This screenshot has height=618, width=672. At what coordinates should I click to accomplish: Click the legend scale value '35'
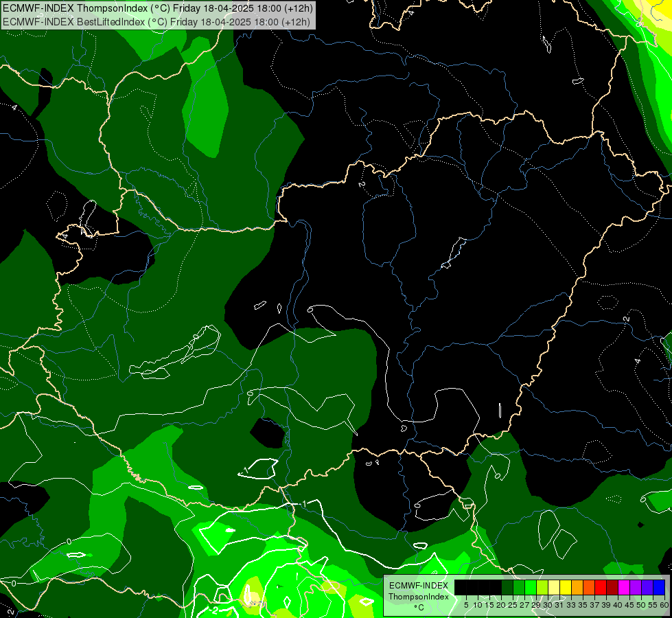(x=583, y=605)
